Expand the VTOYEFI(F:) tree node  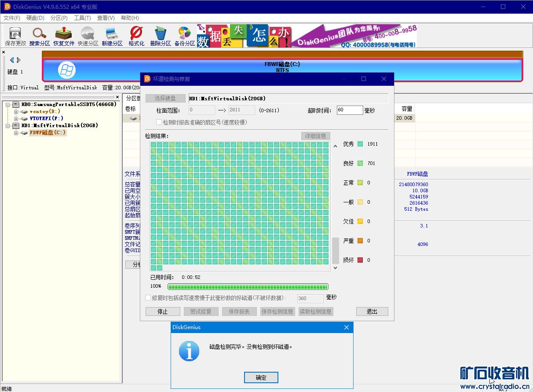16,119
